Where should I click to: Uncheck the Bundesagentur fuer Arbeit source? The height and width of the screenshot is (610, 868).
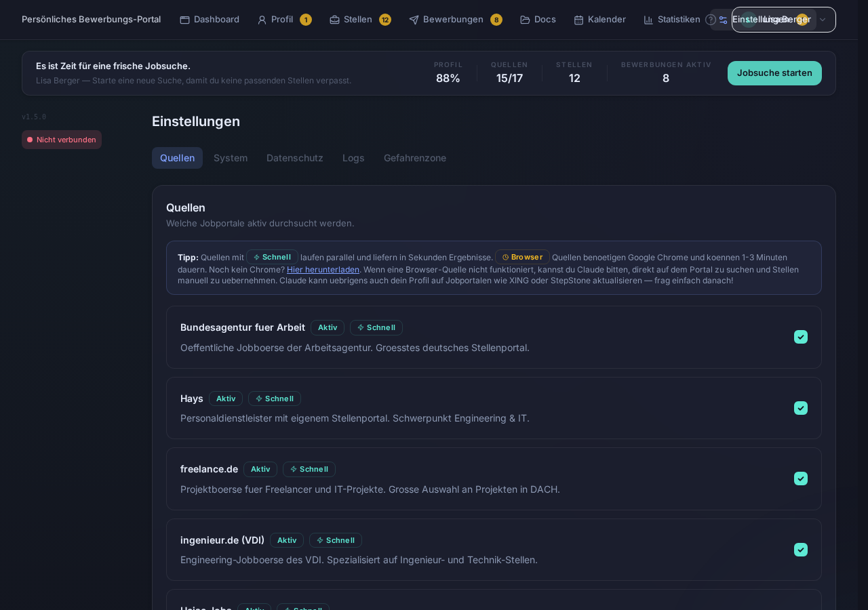[x=801, y=337]
